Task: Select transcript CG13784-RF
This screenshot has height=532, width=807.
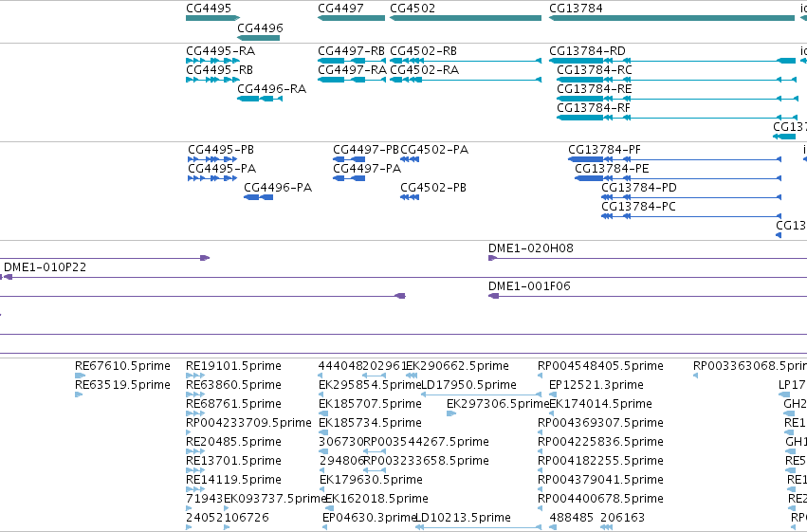Action: [676, 118]
